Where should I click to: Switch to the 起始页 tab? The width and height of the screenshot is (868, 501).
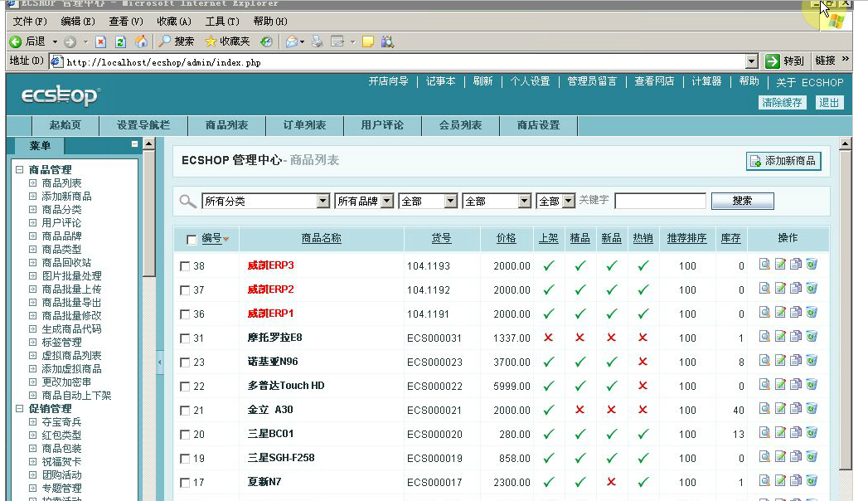tap(65, 126)
